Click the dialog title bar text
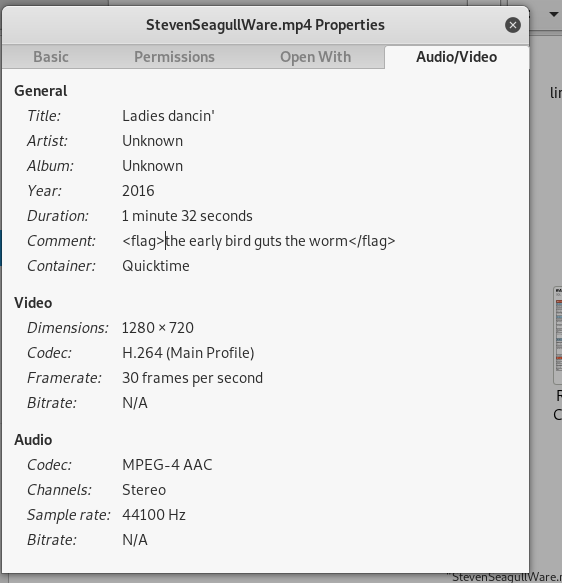The width and height of the screenshot is (562, 583). (265, 25)
